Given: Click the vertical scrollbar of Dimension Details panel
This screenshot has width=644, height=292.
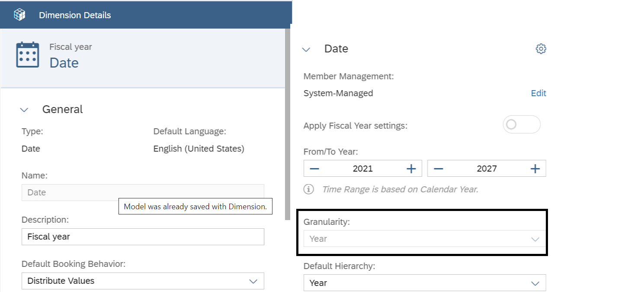Looking at the screenshot, I should pyautogui.click(x=287, y=125).
